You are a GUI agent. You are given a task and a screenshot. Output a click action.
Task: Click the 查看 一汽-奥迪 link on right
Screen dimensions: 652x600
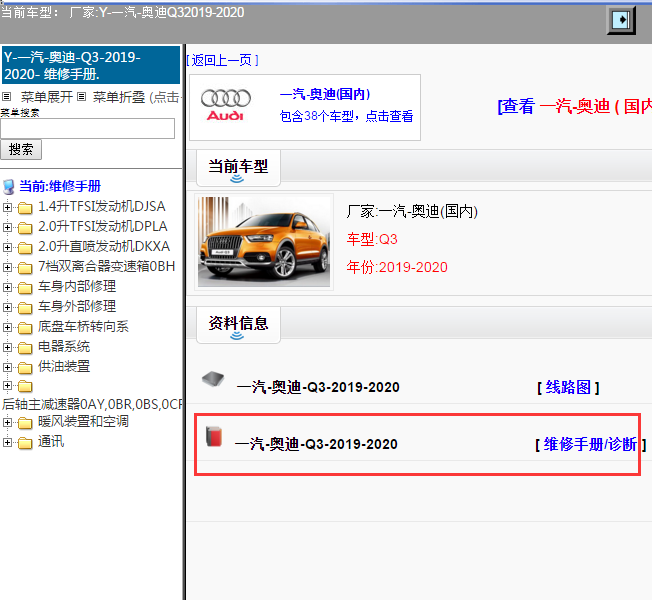[575, 106]
